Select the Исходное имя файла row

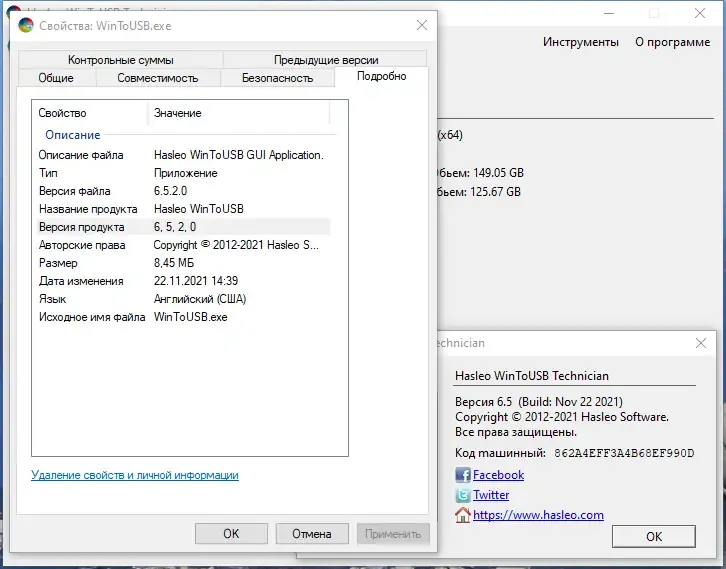tap(183, 317)
